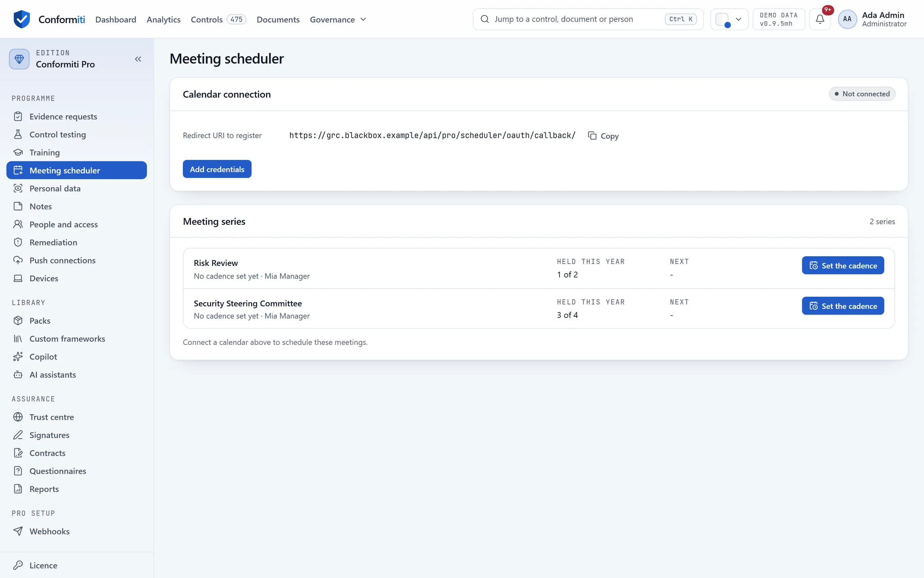The width and height of the screenshot is (924, 578).
Task: Open Questionnaires in the sidebar
Action: (x=77, y=471)
